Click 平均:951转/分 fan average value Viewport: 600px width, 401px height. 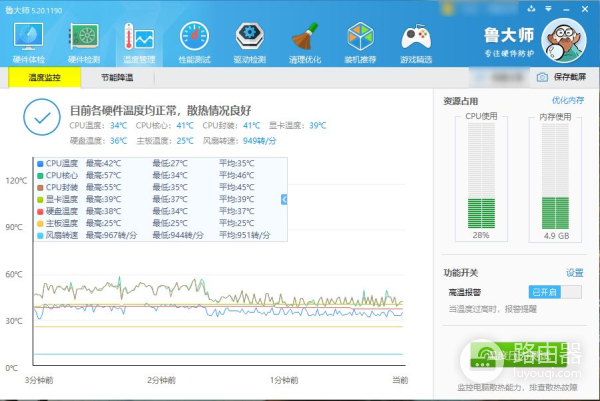(x=245, y=235)
